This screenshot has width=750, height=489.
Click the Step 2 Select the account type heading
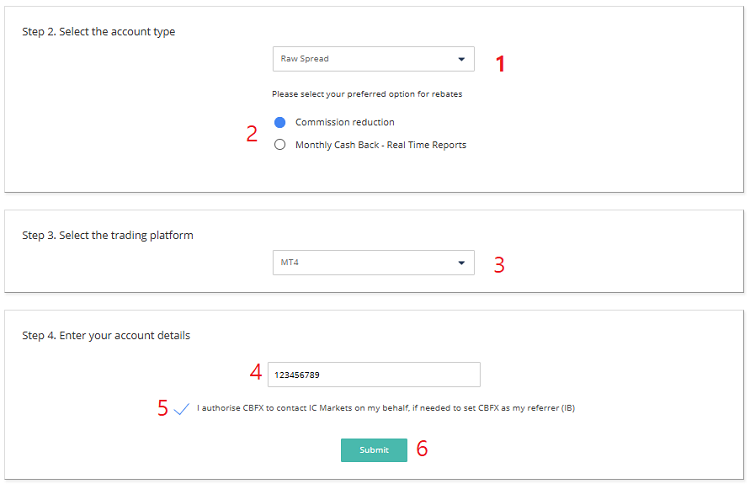[x=98, y=32]
